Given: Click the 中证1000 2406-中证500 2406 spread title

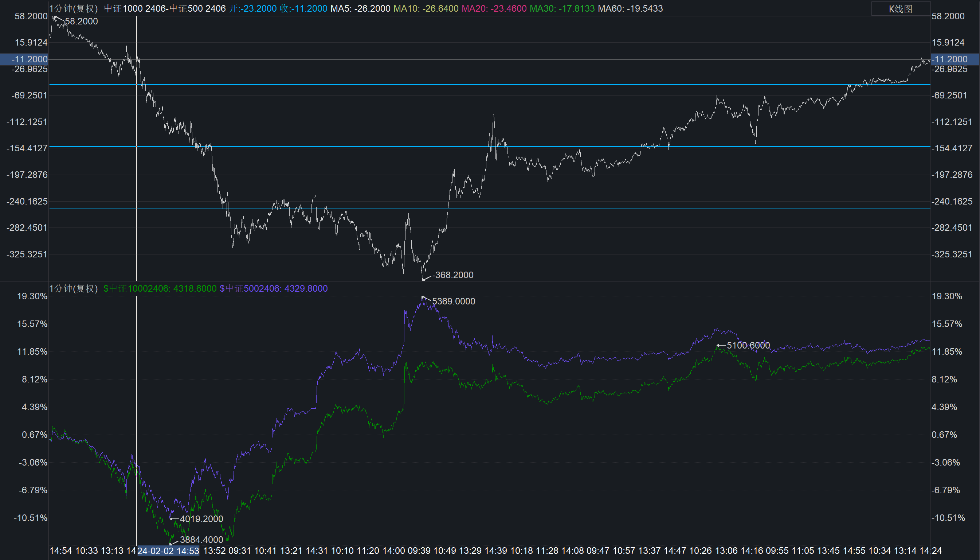Looking at the screenshot, I should click(x=164, y=8).
